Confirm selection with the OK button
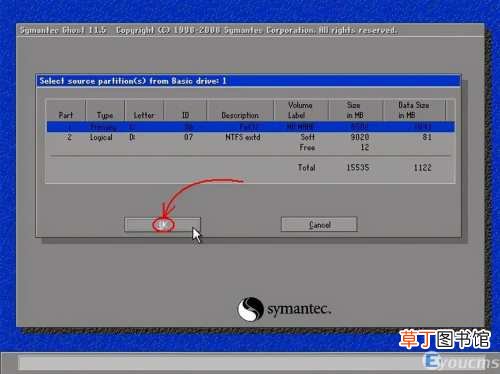This screenshot has height=374, width=500. pyautogui.click(x=163, y=224)
